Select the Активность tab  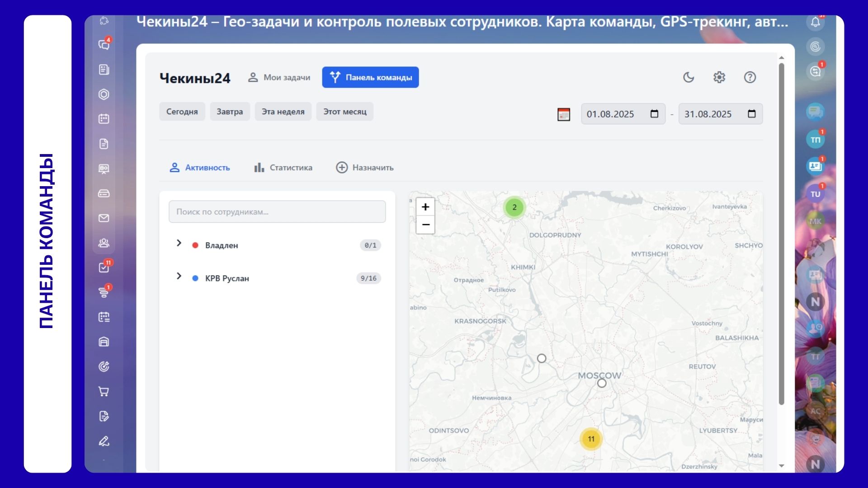(199, 168)
